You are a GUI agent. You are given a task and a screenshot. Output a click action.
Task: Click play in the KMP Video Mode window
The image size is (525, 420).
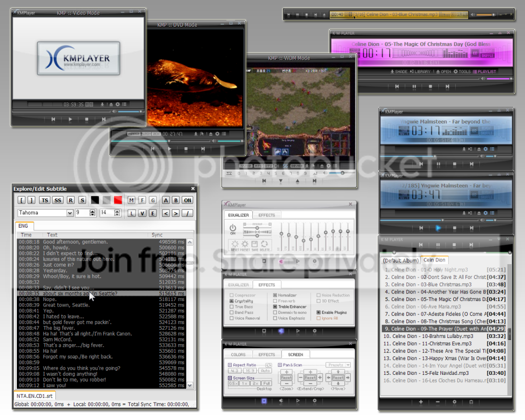tap(70, 119)
